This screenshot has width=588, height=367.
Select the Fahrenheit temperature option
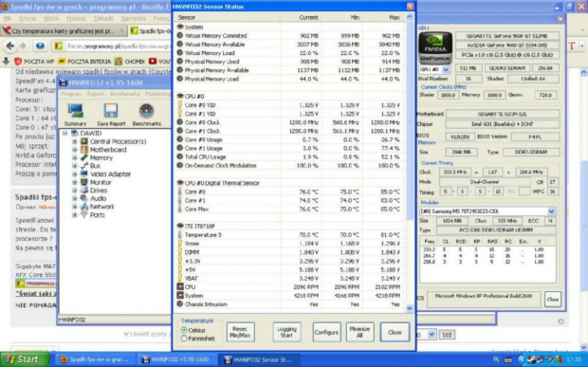point(184,339)
